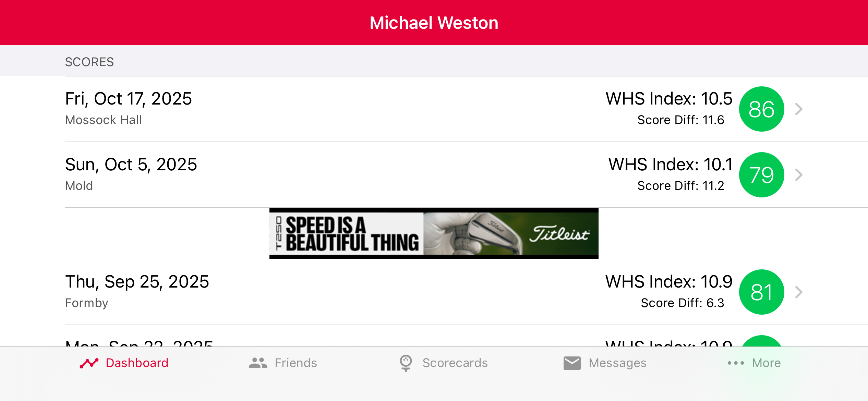Open the Messages tab label

617,363
